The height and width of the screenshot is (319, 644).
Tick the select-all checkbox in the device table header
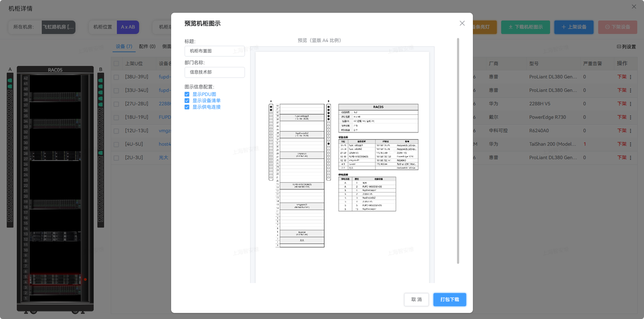click(116, 64)
